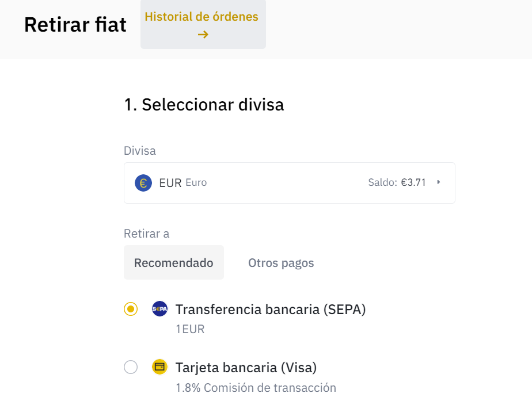Click the 1.8% Comisión de transacción text
Screen dimensions: 532x401
point(256,387)
